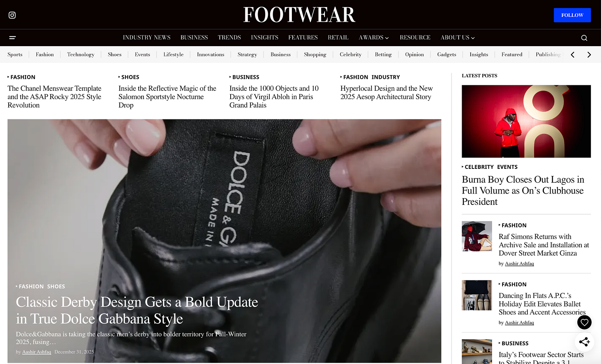Go to Trends section
Viewport: 601px width, 364px height.
[x=229, y=38]
